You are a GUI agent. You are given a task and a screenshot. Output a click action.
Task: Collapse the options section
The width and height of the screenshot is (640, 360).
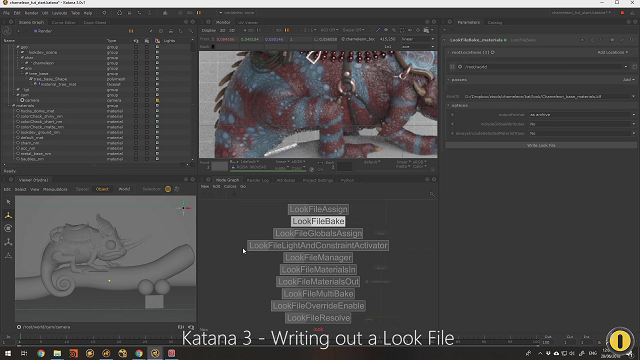point(449,105)
